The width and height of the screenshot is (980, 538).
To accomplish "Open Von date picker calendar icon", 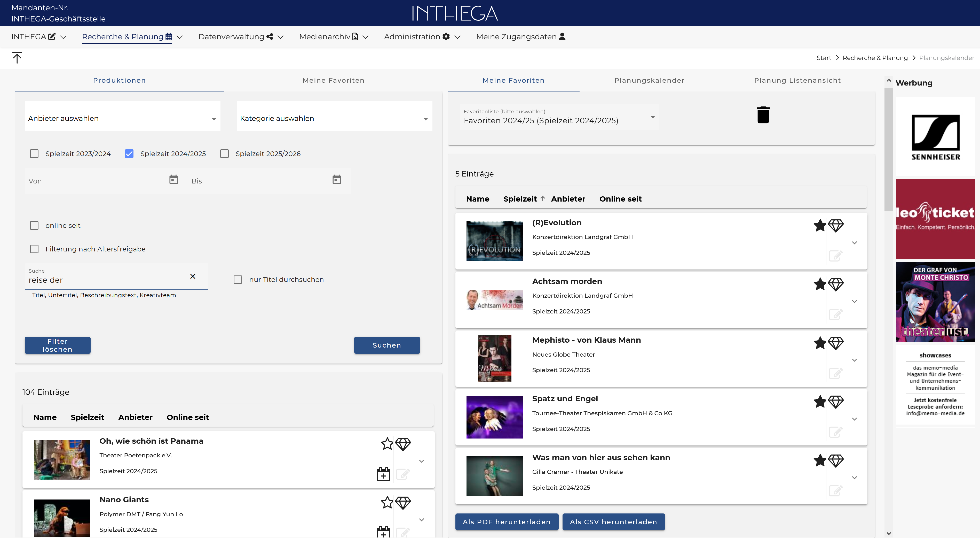I will tap(173, 179).
